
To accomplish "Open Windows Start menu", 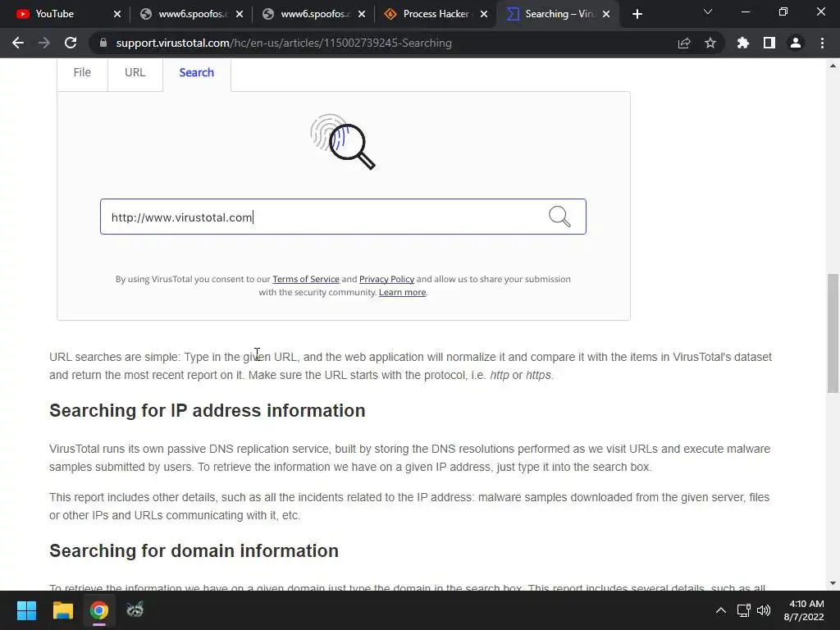I will click(x=26, y=610).
